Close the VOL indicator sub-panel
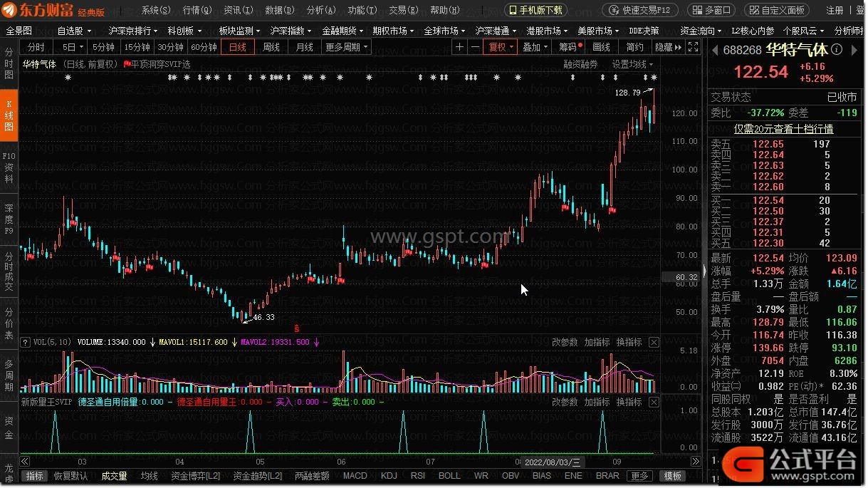 point(654,342)
